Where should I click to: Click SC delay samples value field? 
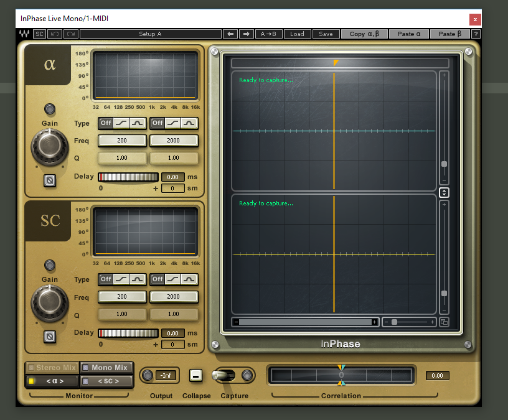[x=172, y=345]
